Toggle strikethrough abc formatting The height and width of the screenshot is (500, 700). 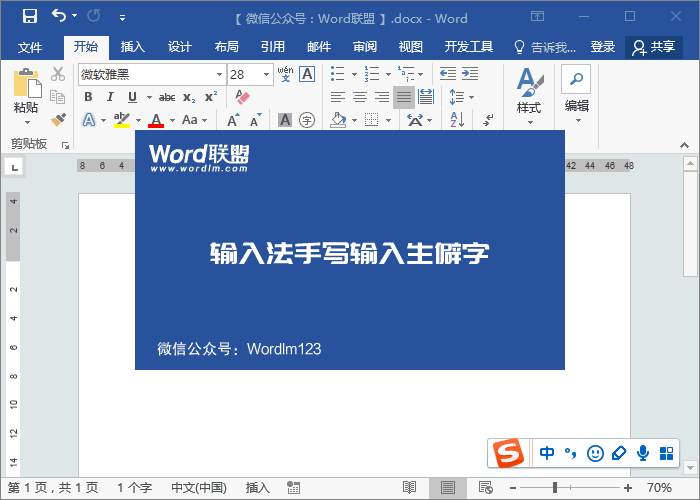[x=167, y=97]
